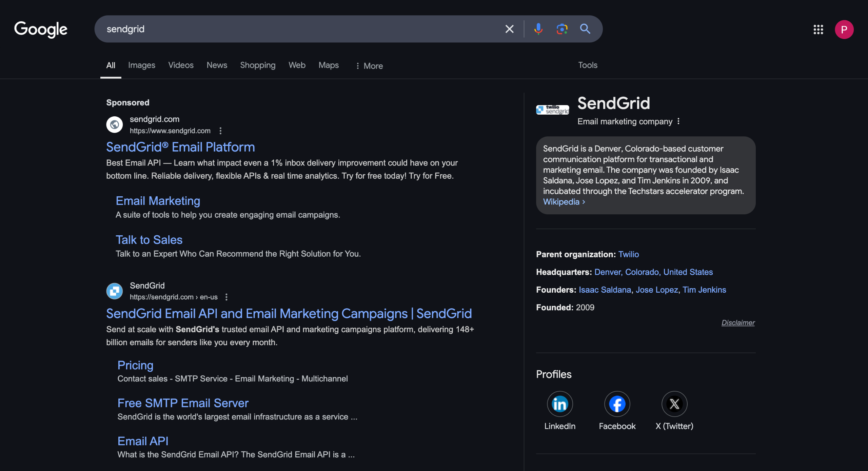Open the Google apps grid
Screen dimensions: 868x471
tap(818, 30)
